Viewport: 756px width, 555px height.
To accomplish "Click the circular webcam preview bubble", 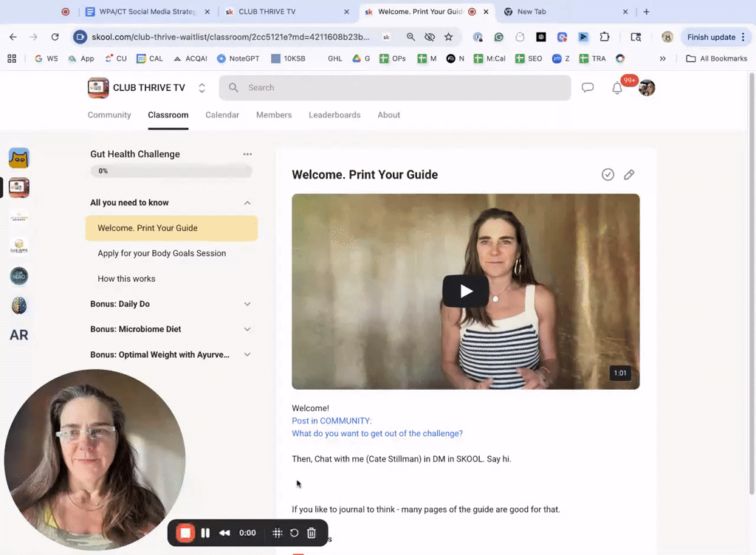I will [x=94, y=460].
